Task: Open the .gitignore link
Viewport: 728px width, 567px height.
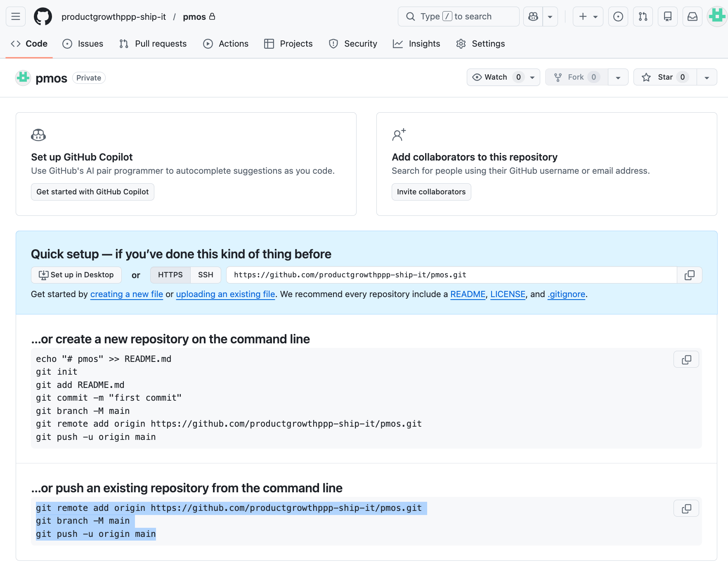Action: tap(567, 294)
